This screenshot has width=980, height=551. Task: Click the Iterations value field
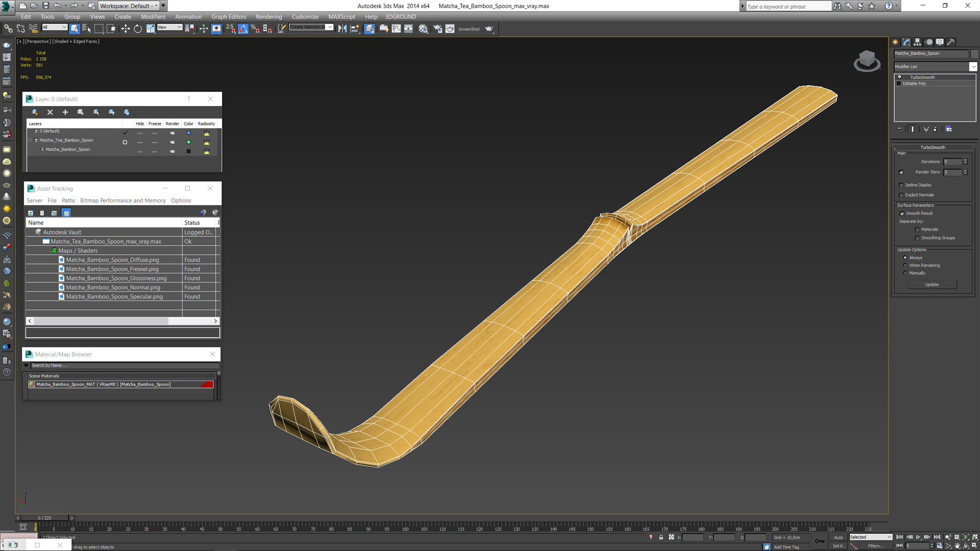[x=952, y=162]
